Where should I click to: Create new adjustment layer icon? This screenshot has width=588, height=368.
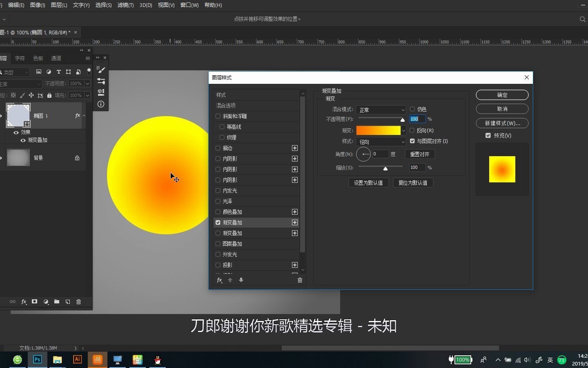pyautogui.click(x=46, y=302)
